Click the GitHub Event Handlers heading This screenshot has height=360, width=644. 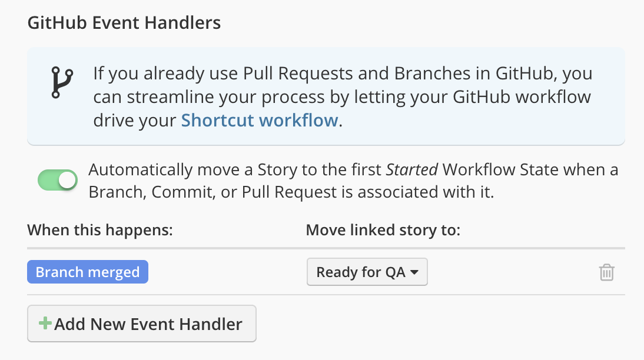[x=124, y=23]
